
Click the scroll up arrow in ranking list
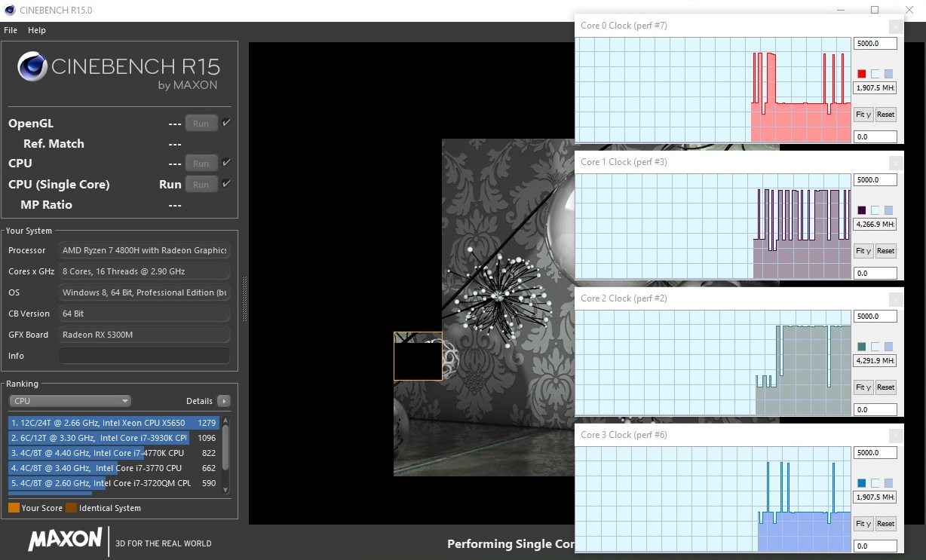coord(225,420)
